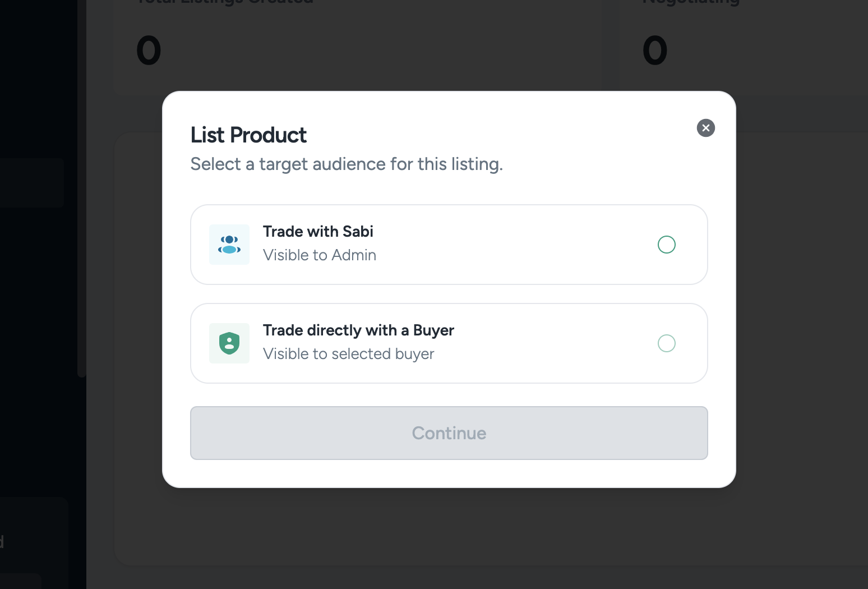Click the 'List Product' dialog heading

coord(248,135)
